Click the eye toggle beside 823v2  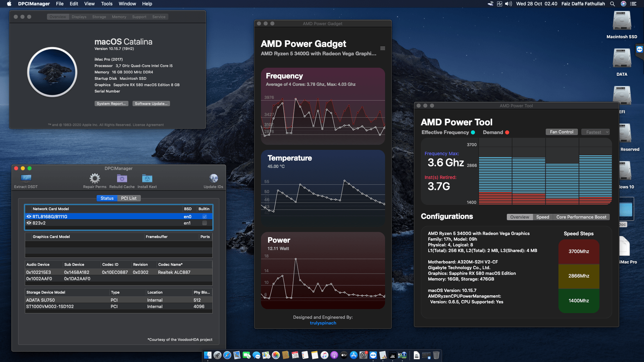pyautogui.click(x=29, y=223)
